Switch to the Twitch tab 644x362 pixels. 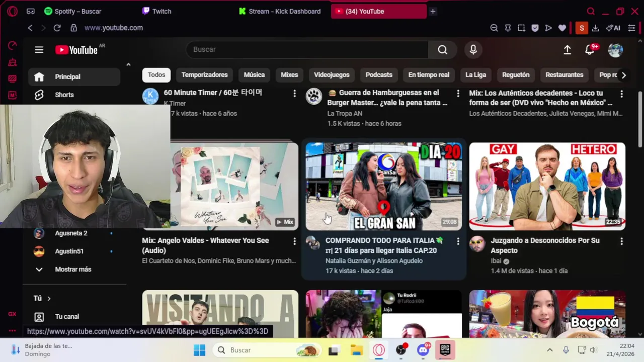point(156,11)
